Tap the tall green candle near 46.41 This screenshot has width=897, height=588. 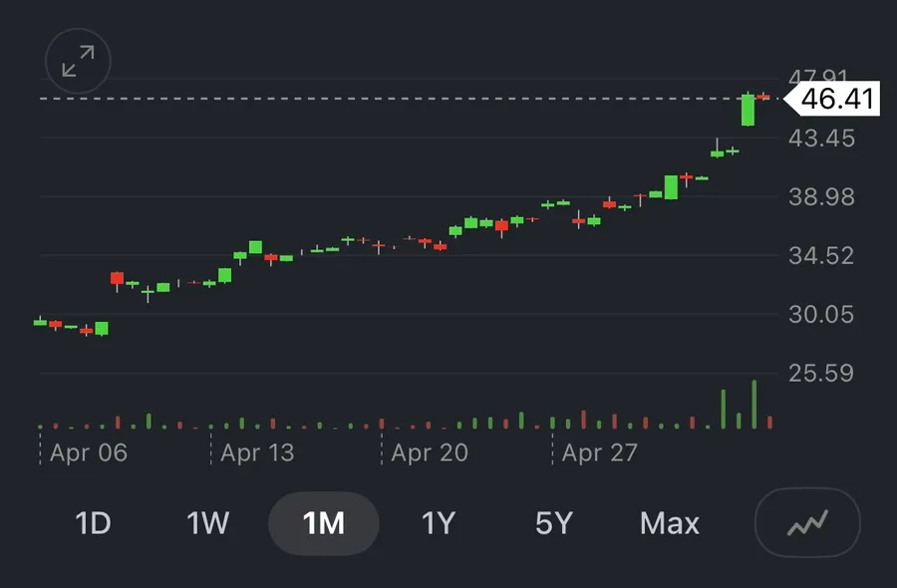click(747, 110)
